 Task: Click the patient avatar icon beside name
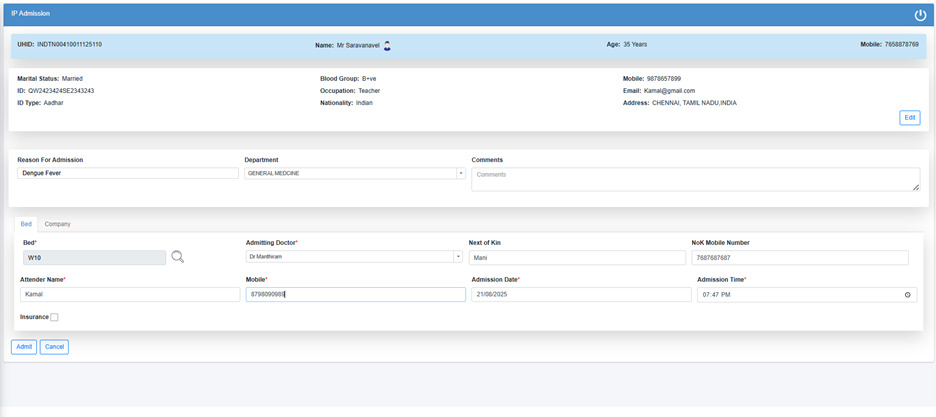pos(387,45)
